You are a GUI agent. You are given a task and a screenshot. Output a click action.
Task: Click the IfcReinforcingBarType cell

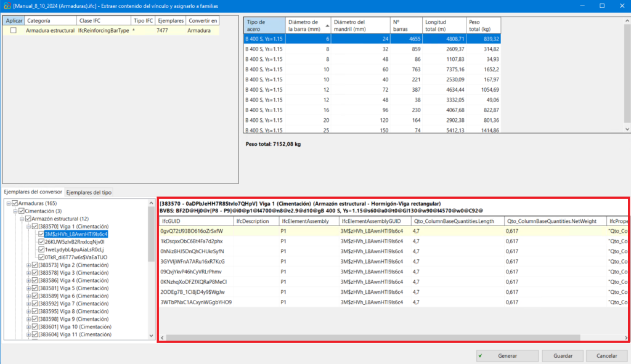pyautogui.click(x=104, y=31)
